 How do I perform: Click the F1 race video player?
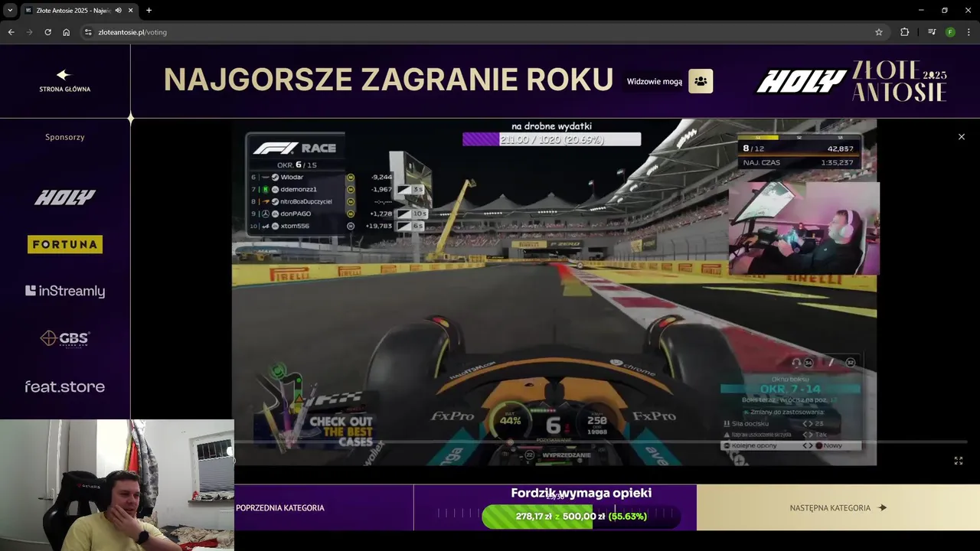coord(554,292)
